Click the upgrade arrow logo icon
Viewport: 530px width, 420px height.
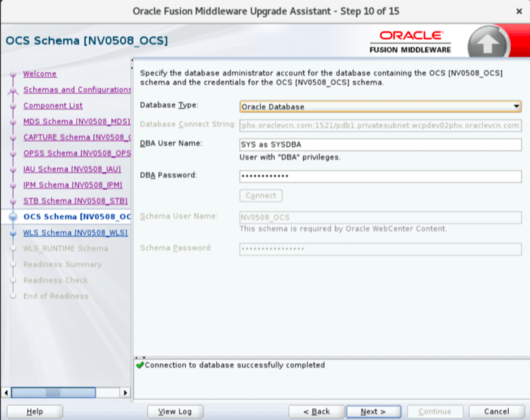click(x=488, y=43)
